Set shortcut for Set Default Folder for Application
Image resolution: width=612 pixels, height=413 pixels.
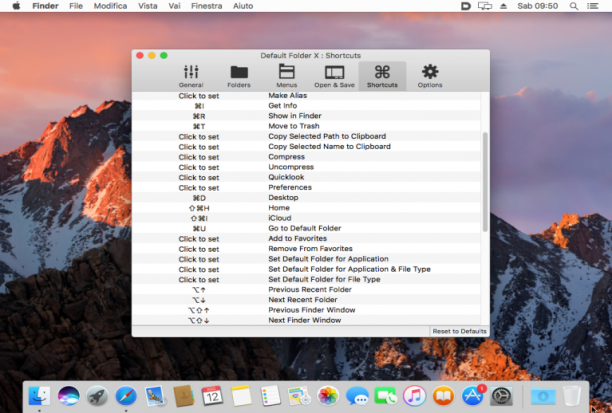(x=199, y=259)
